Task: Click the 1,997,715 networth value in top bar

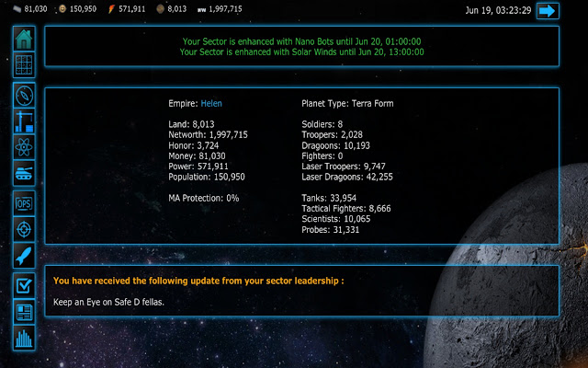Action: click(225, 9)
